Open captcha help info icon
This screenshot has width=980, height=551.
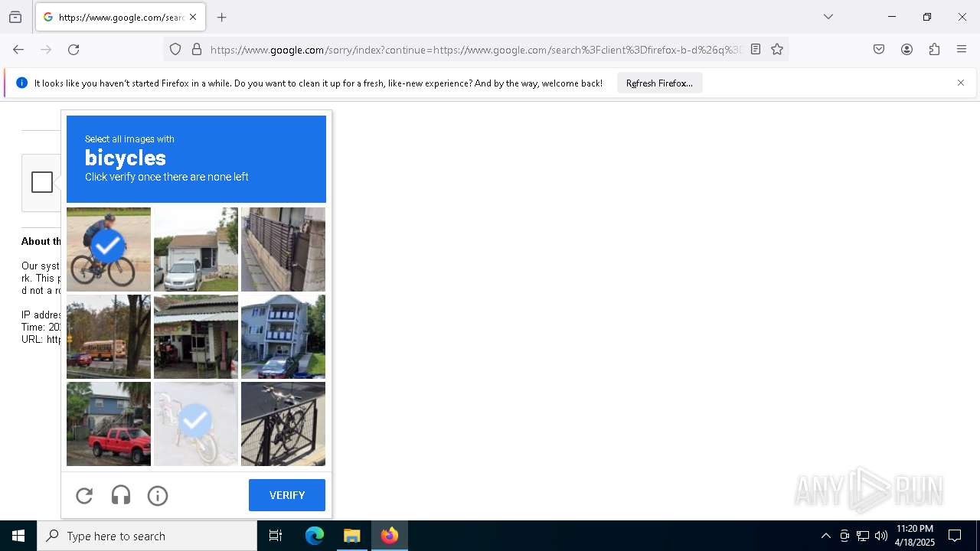click(158, 496)
